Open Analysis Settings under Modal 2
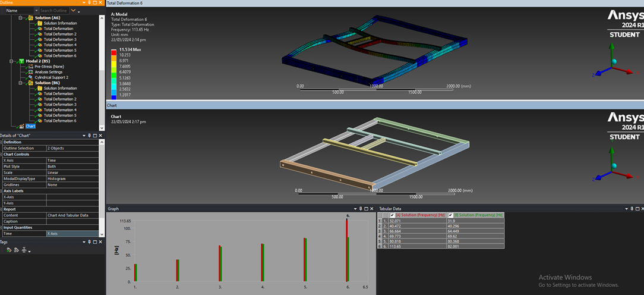This screenshot has height=295, width=644. click(x=46, y=72)
